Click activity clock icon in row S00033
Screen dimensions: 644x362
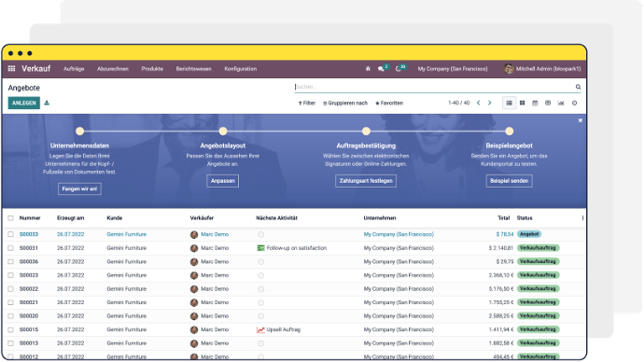click(x=260, y=234)
